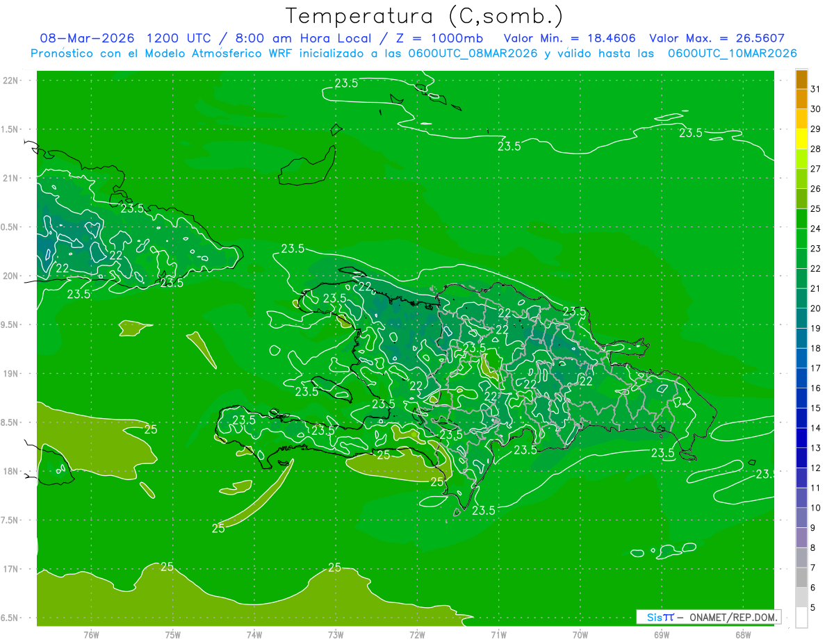
Task: Click legend value 28
Action: [x=815, y=149]
